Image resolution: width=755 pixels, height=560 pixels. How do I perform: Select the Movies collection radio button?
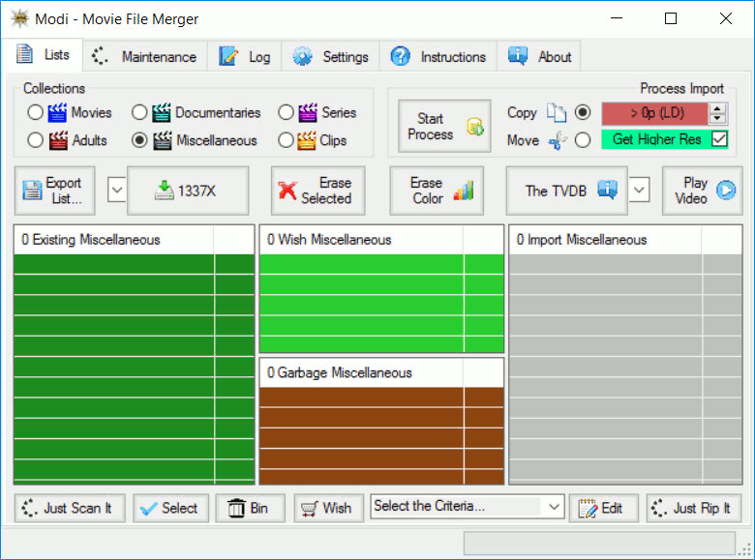point(35,112)
